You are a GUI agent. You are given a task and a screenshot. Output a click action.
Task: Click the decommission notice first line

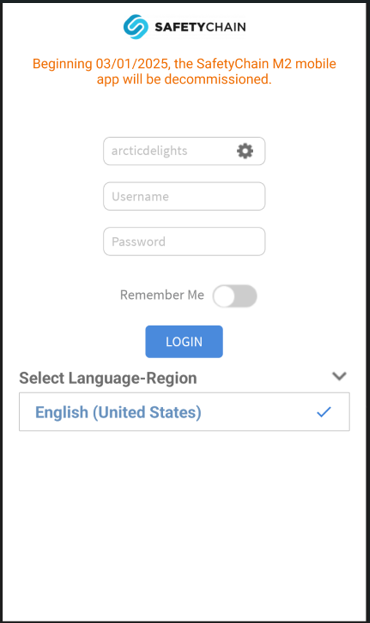point(184,64)
